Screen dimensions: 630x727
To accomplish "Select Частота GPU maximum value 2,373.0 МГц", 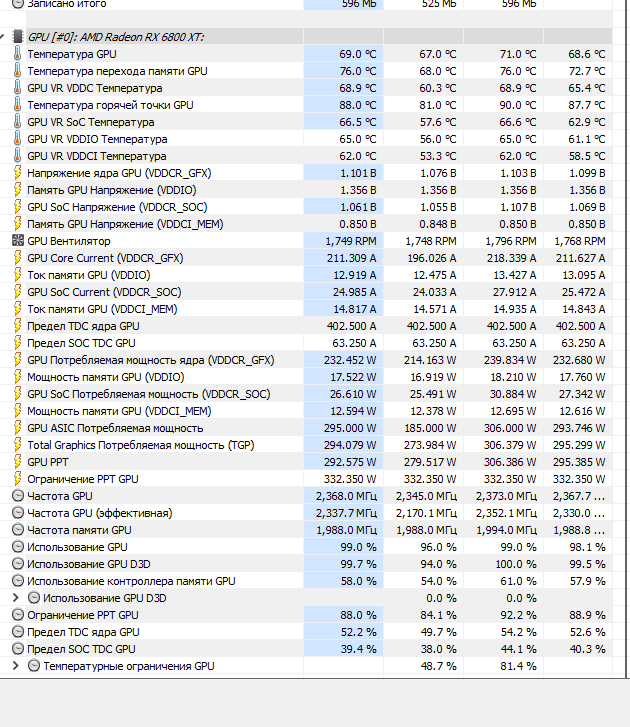I will tap(506, 496).
